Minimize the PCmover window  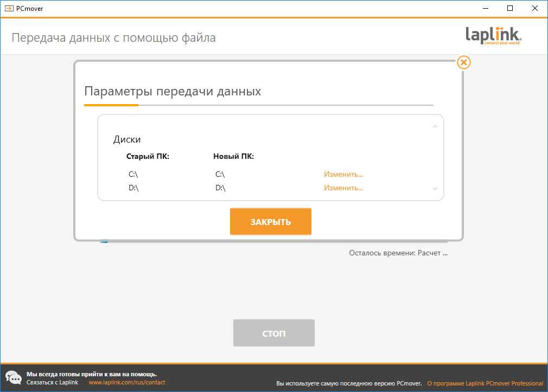(x=485, y=8)
